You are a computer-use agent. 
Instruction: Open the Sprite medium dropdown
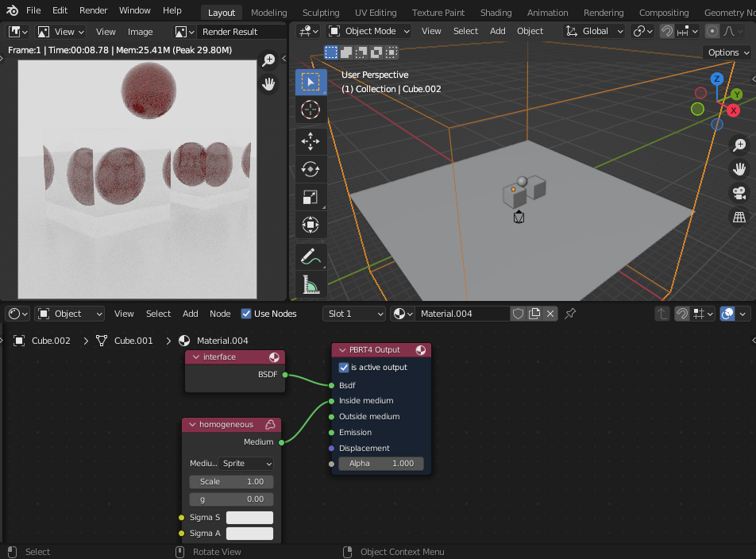pyautogui.click(x=247, y=463)
